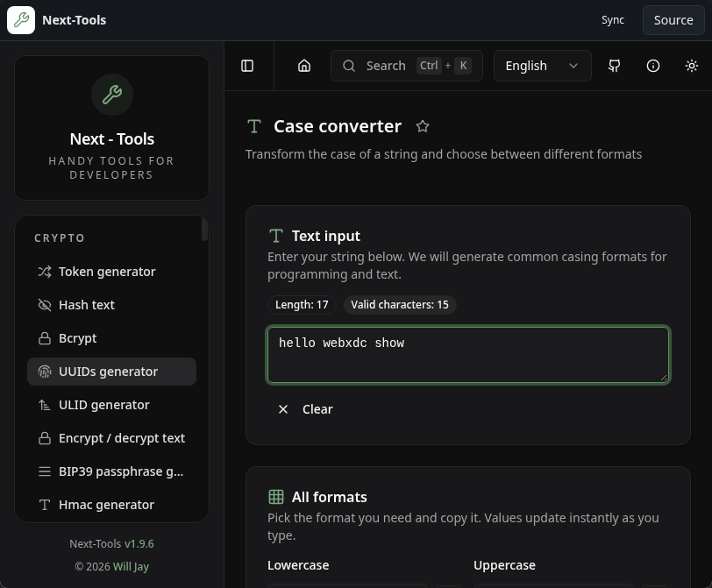
Task: Click the T icon beside Hmac generator
Action: click(x=45, y=505)
